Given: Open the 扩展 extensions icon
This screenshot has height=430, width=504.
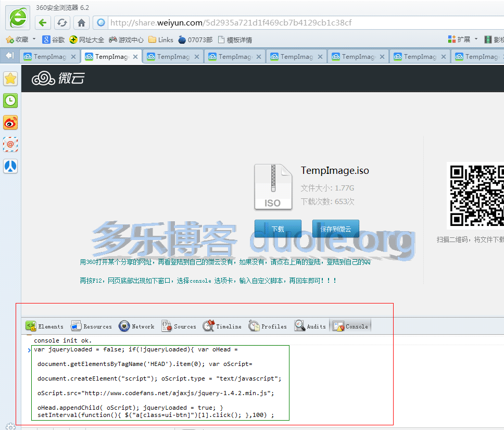Looking at the screenshot, I should tap(459, 40).
